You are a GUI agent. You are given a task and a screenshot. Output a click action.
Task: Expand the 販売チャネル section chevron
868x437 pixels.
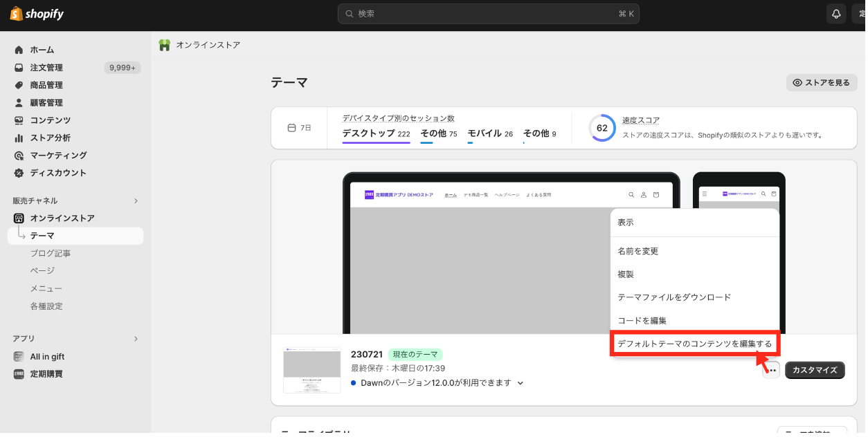pyautogui.click(x=136, y=201)
